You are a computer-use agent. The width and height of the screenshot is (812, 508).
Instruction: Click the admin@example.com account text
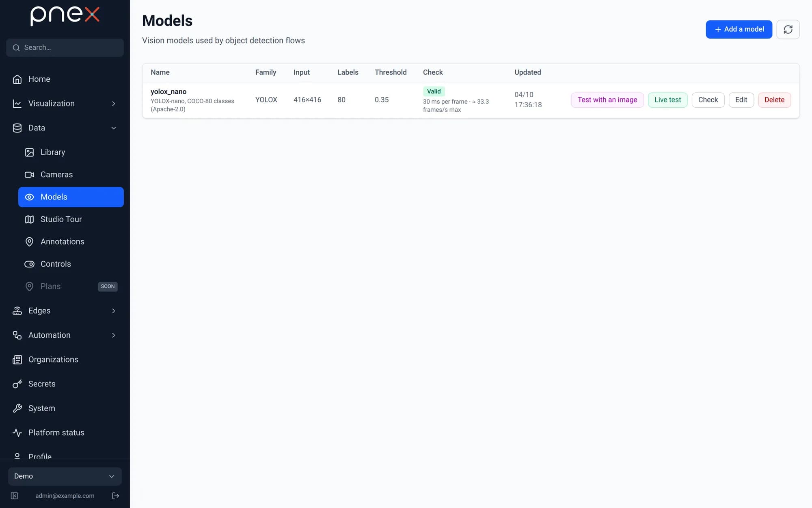pos(65,496)
